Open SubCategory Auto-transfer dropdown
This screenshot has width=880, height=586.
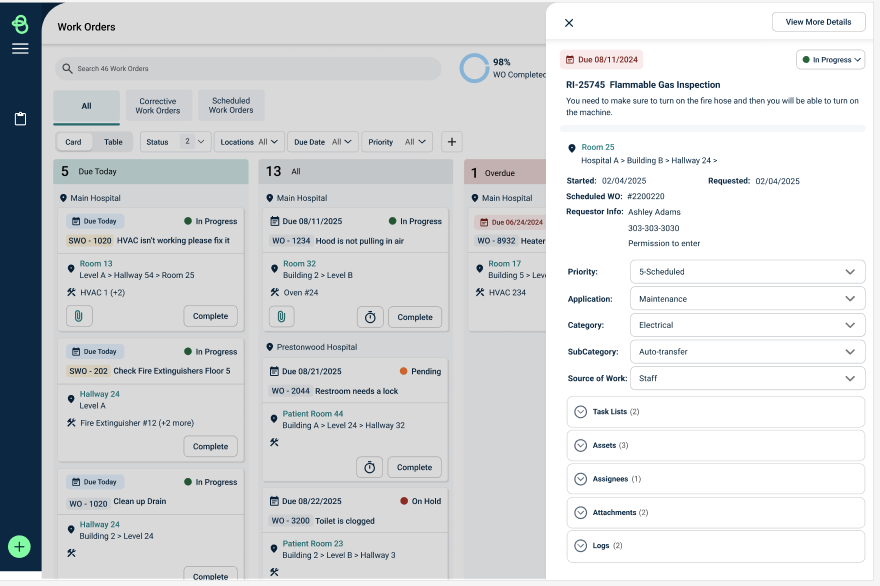748,352
